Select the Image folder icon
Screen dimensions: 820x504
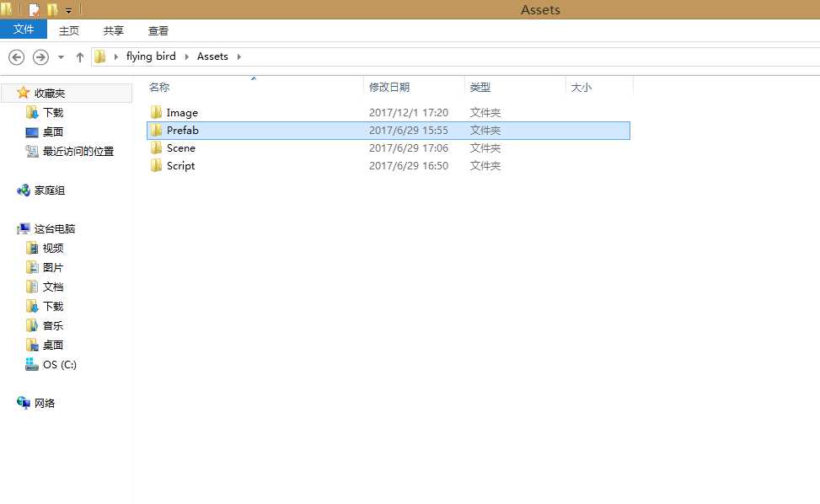156,112
